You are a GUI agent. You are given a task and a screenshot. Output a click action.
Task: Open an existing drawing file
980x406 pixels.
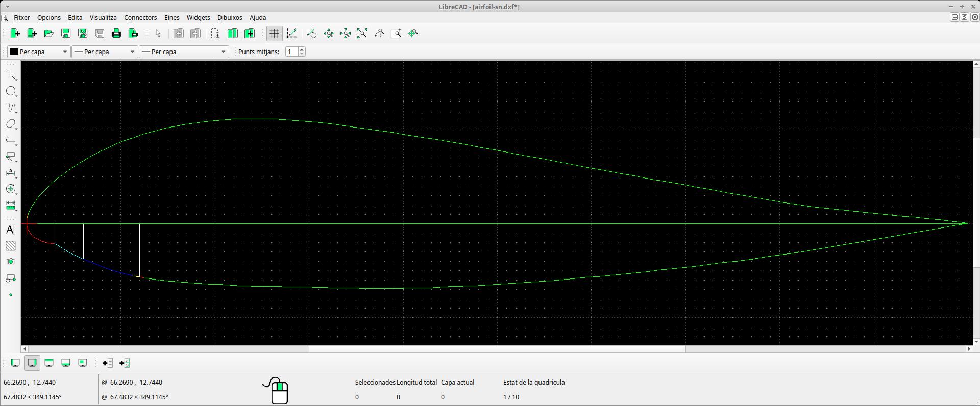point(48,33)
